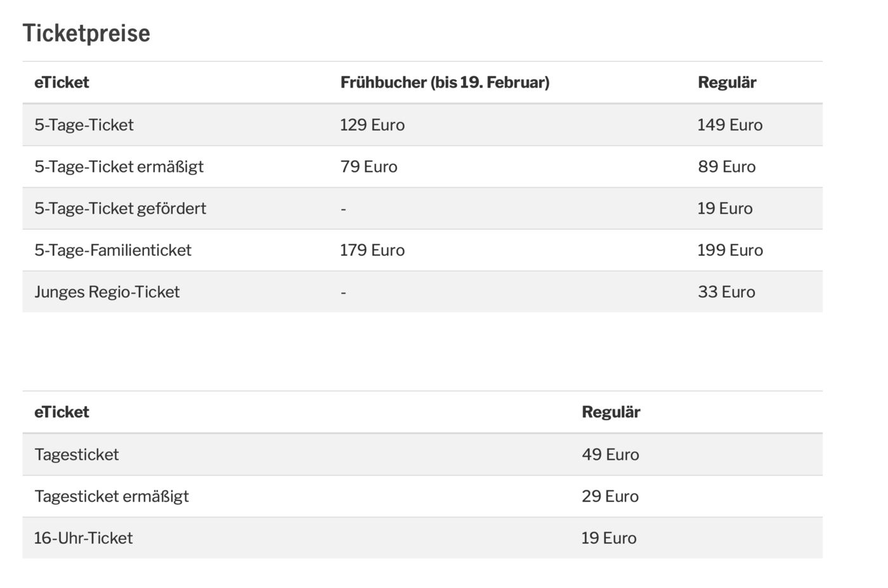Click the 49 Euro price cell

tap(610, 455)
